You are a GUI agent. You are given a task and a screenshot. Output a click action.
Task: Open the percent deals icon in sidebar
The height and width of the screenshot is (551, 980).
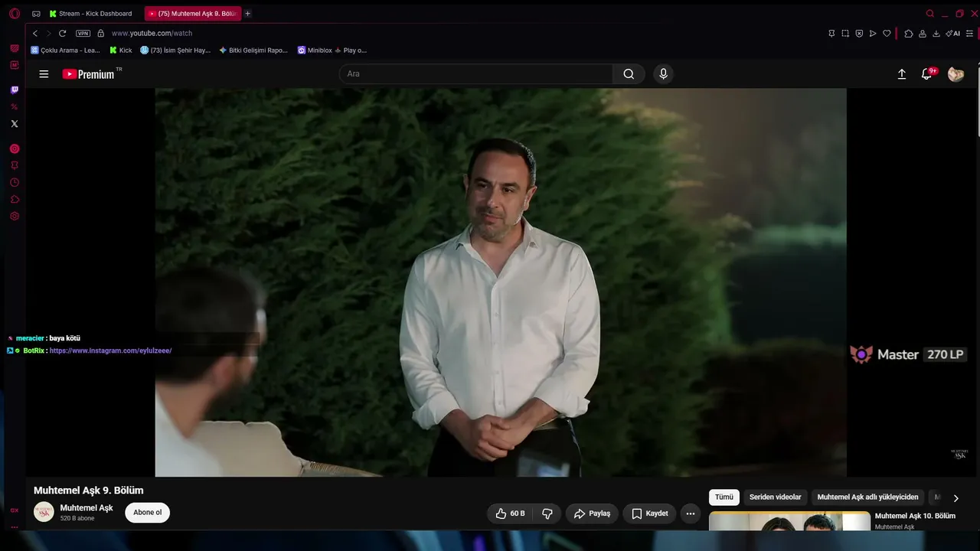point(15,106)
